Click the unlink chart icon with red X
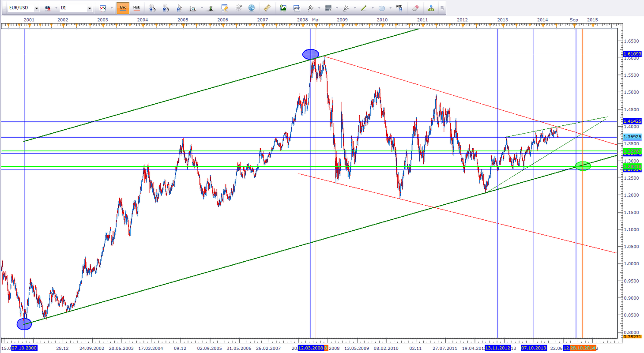This screenshot has height=353, width=644. (47, 8)
